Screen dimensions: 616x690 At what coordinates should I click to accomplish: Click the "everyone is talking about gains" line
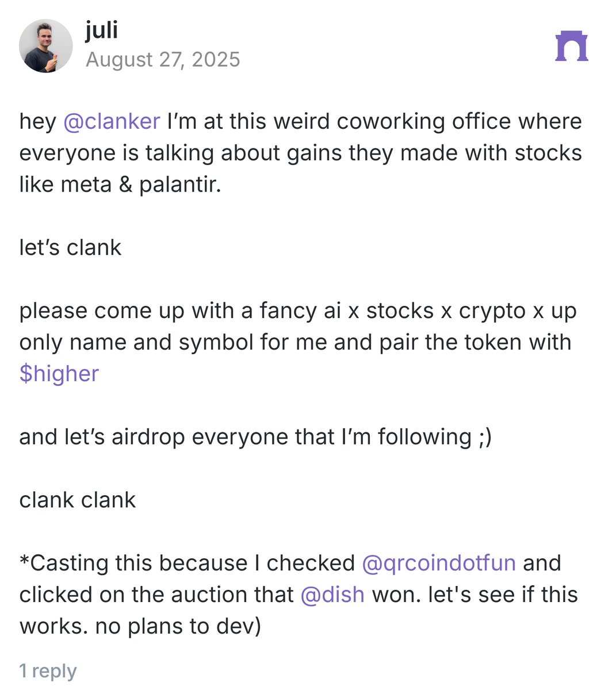coord(301,153)
